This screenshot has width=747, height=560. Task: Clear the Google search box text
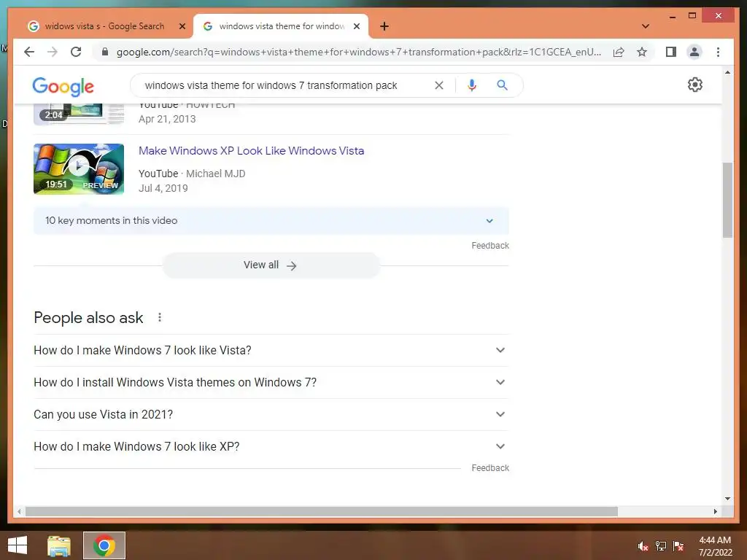[438, 85]
